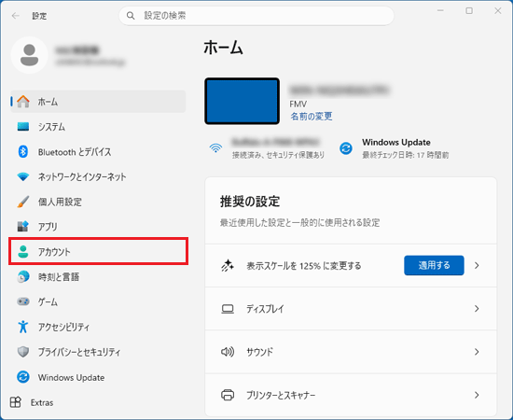
Task: Click the back arrow in the title bar
Action: tap(15, 16)
